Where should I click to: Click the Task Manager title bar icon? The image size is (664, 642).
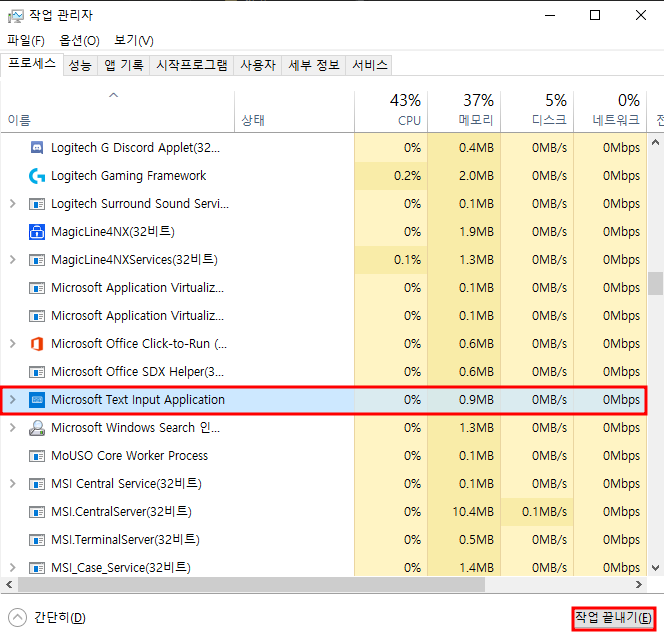[x=16, y=16]
